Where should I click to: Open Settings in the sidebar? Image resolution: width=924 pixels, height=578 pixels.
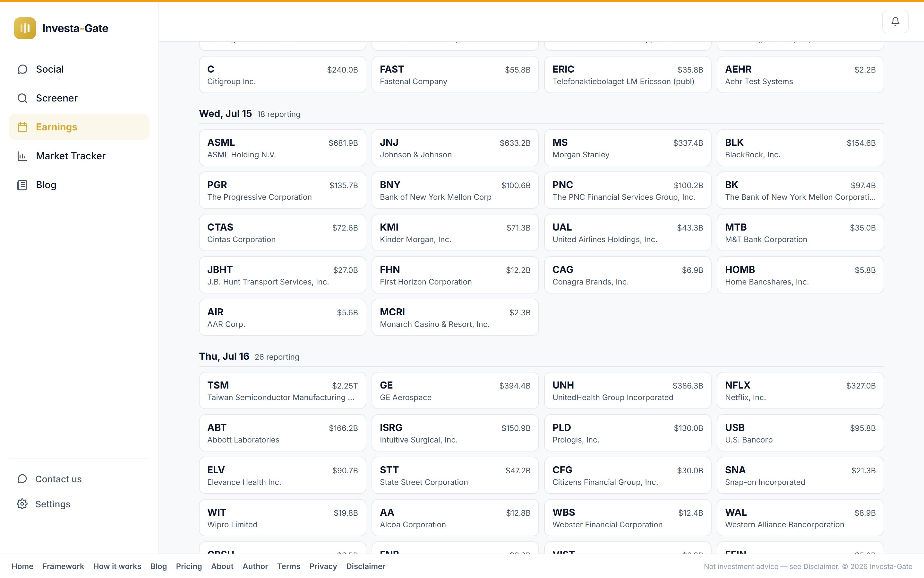(79, 504)
